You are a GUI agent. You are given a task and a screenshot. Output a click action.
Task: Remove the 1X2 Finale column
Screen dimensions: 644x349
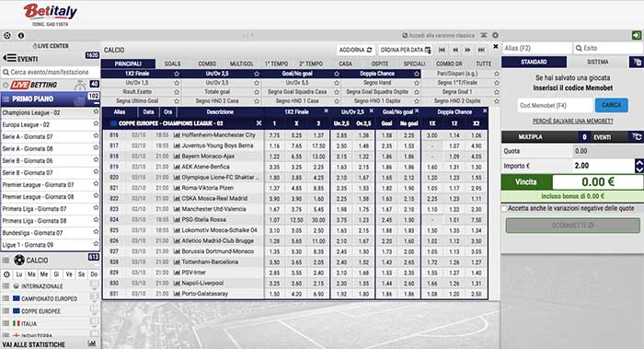coord(326,111)
